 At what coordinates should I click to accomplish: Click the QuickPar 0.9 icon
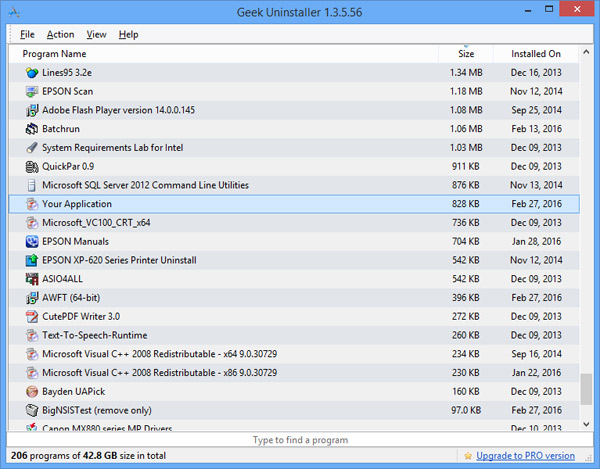pyautogui.click(x=31, y=167)
